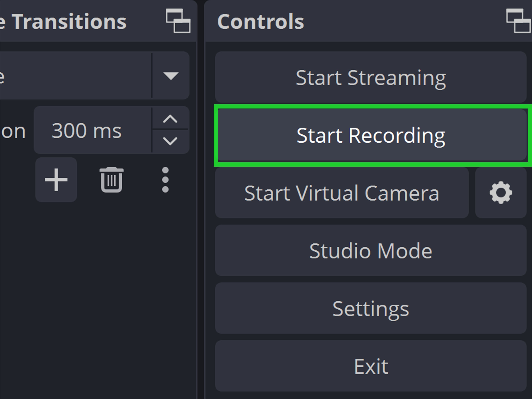Start the Virtual Camera
This screenshot has height=399, width=532.
341,192
